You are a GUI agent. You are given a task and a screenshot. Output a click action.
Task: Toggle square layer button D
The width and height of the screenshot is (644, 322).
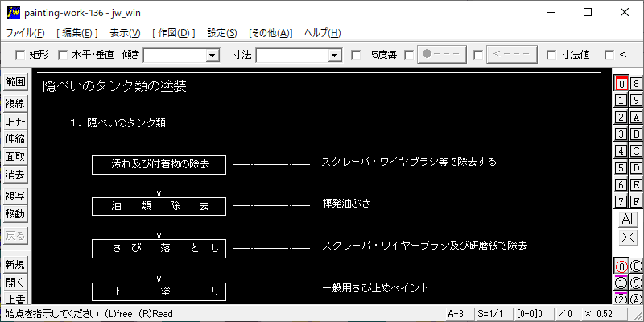[636, 167]
